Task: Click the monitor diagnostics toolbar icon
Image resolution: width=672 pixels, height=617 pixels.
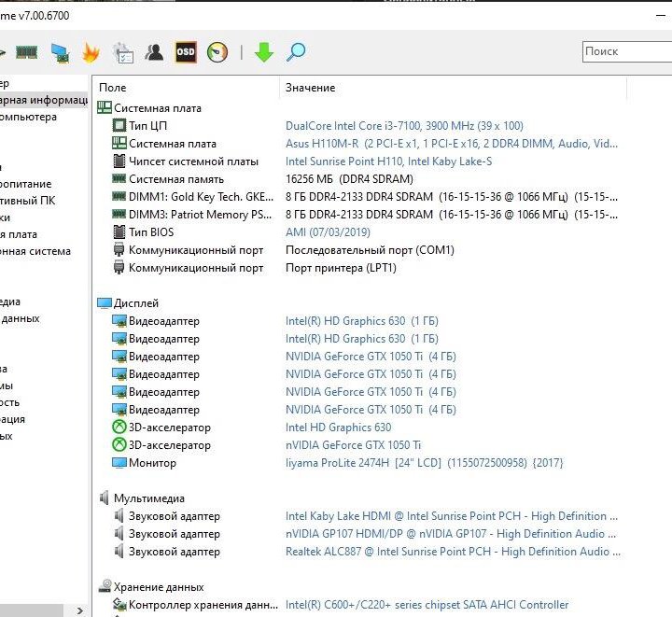Action: coord(59,52)
